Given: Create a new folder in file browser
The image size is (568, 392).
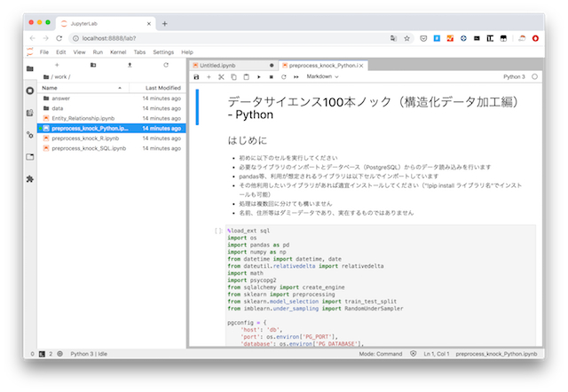Looking at the screenshot, I should 94,65.
